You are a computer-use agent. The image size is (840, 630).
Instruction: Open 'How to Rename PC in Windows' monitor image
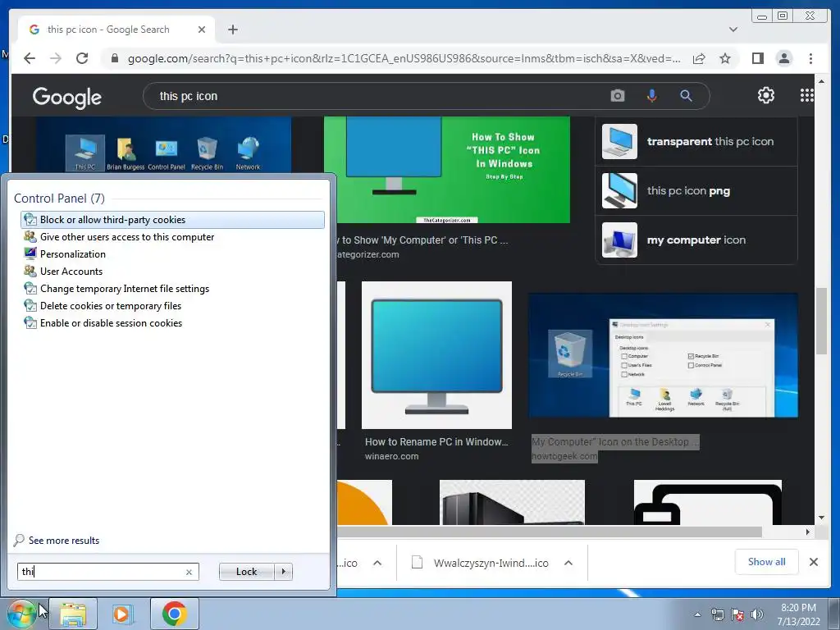click(x=436, y=354)
